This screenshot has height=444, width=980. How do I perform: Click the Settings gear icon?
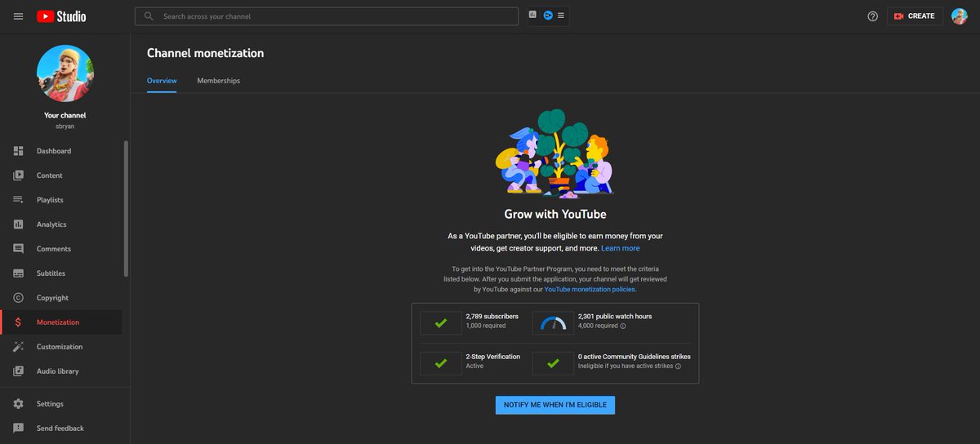click(x=18, y=404)
